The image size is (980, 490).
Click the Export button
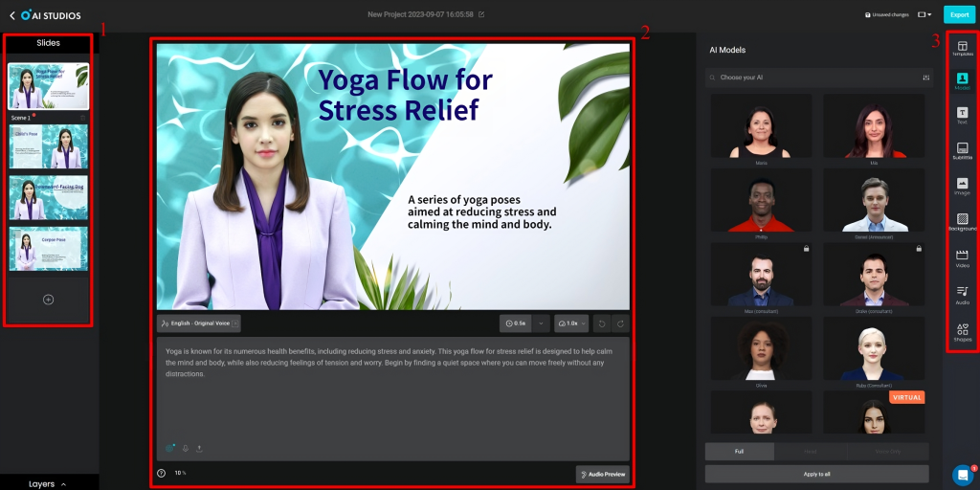coord(959,14)
